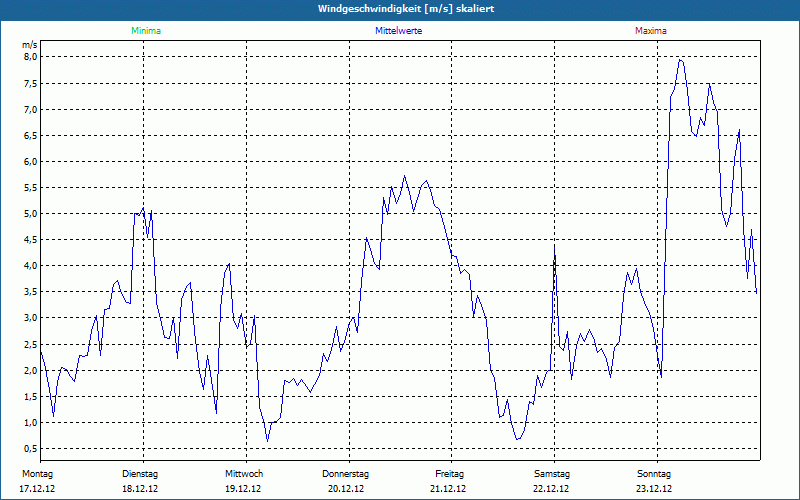Click the 4,0 y-axis value

31,266
